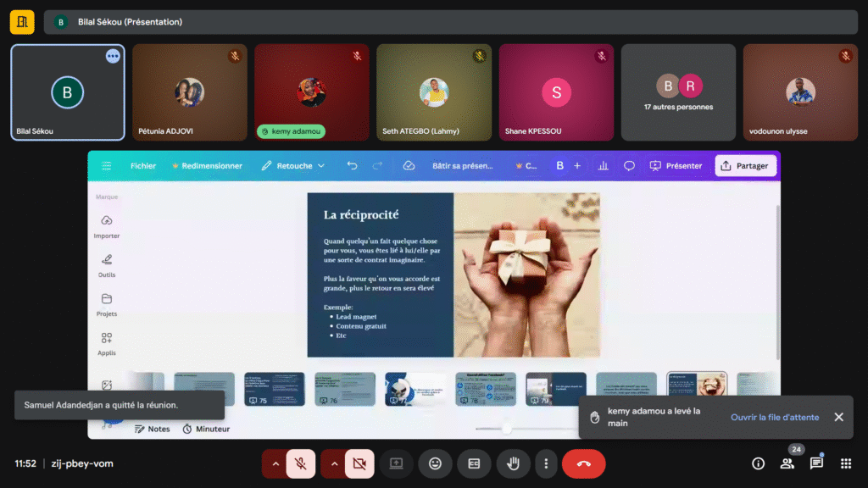This screenshot has width=868, height=488.
Task: Show meeting details info
Action: (x=759, y=463)
